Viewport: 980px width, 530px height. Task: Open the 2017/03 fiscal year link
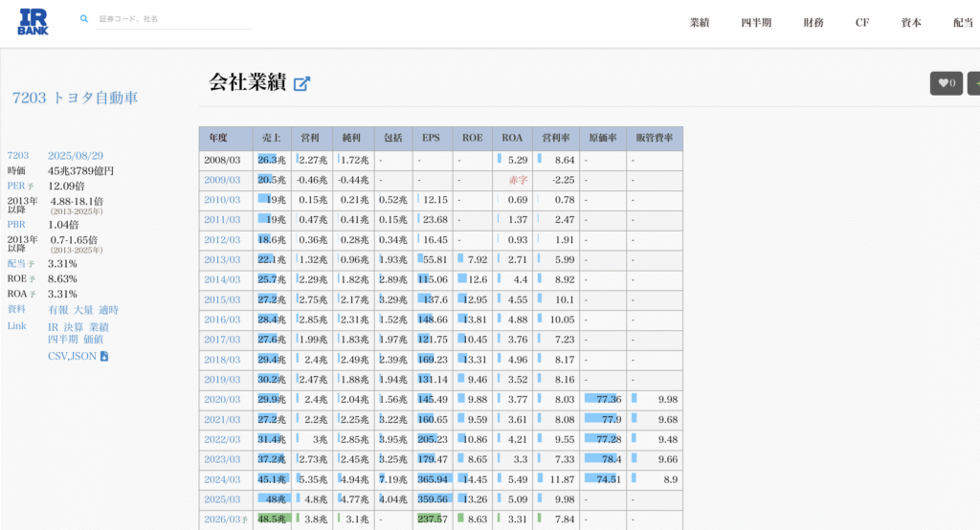tap(222, 340)
